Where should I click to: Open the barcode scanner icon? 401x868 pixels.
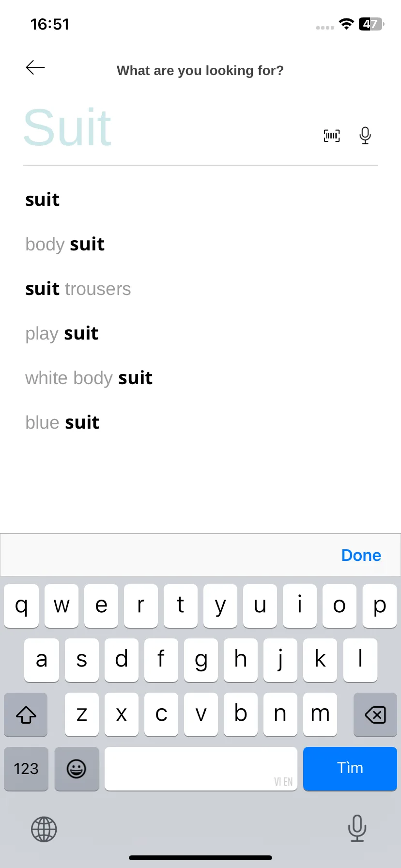point(332,136)
